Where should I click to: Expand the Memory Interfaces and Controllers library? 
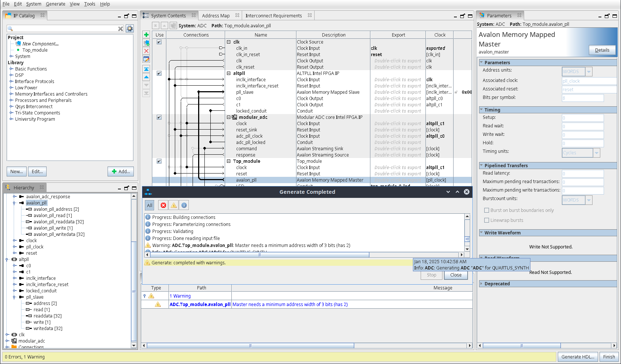click(x=11, y=94)
